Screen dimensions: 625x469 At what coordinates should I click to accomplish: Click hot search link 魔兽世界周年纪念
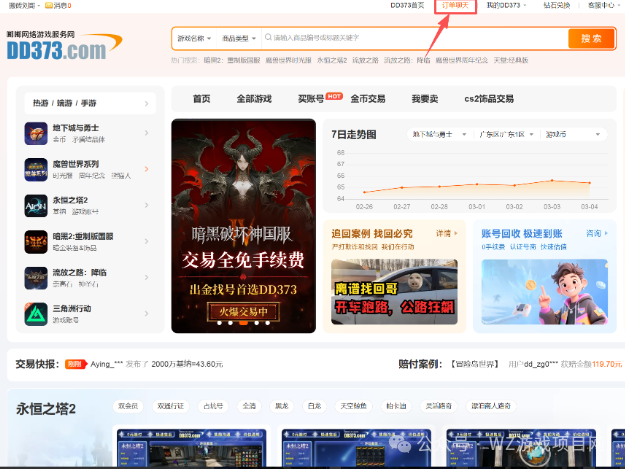(x=462, y=60)
